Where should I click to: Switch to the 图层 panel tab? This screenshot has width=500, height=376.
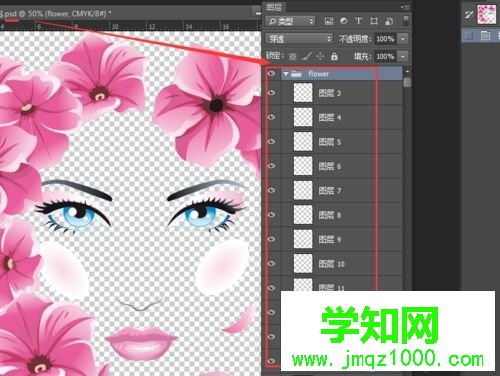tap(274, 7)
